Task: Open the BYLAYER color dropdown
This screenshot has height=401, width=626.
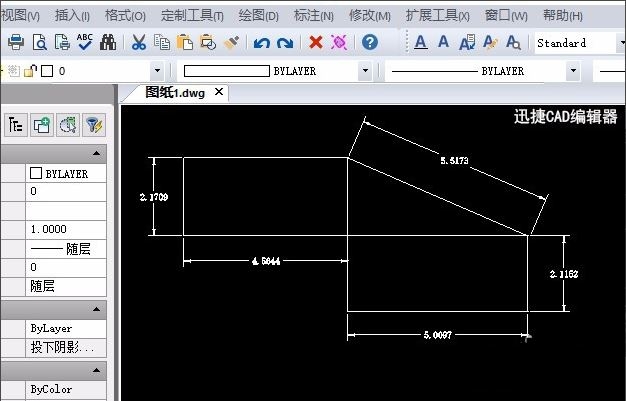Action: 364,71
